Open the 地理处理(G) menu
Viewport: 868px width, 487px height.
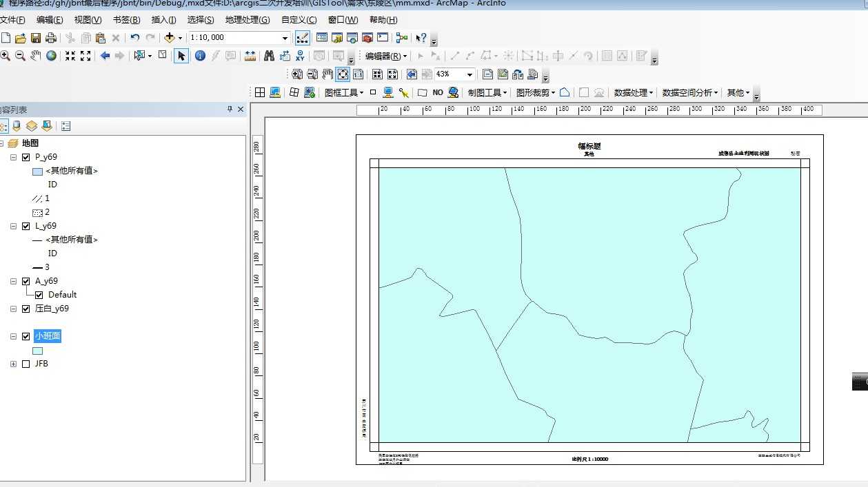[x=248, y=20]
